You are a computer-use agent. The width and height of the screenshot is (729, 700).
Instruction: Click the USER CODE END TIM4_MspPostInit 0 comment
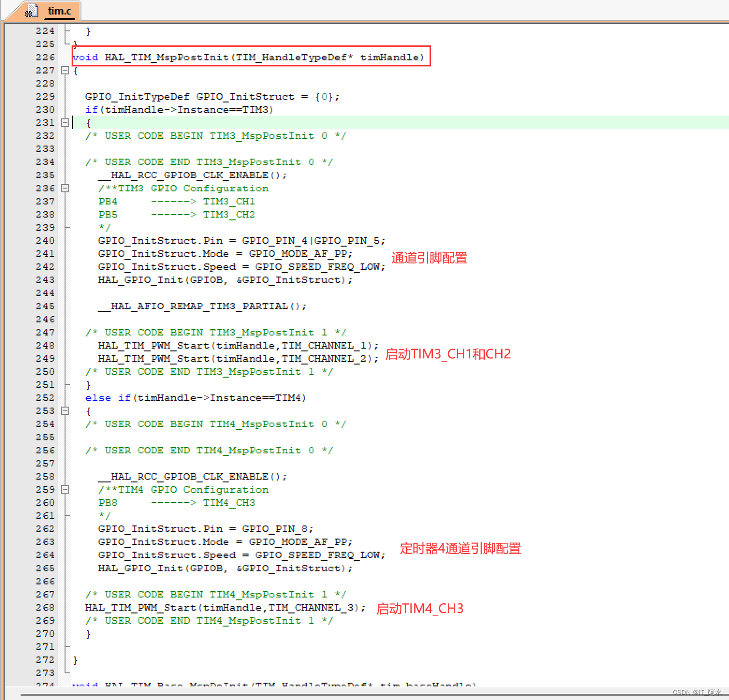coord(209,450)
